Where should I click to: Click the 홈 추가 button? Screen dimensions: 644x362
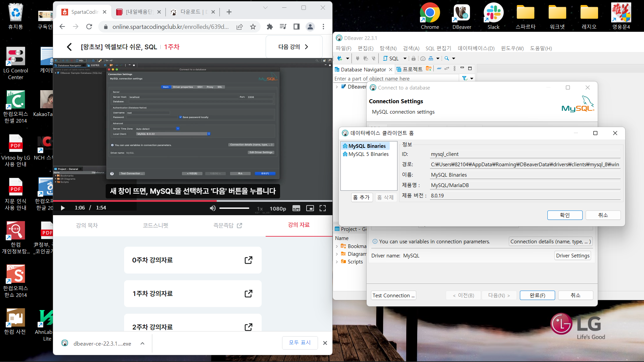pos(362,197)
